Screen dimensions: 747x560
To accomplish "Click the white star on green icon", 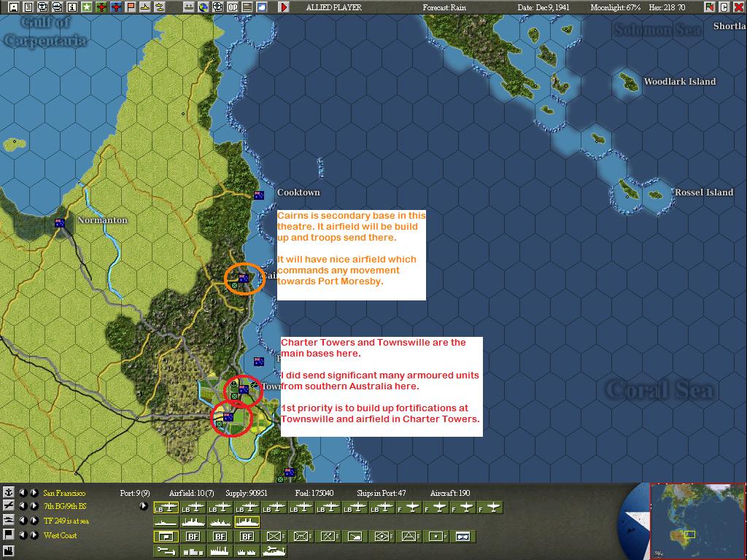I will (x=87, y=7).
